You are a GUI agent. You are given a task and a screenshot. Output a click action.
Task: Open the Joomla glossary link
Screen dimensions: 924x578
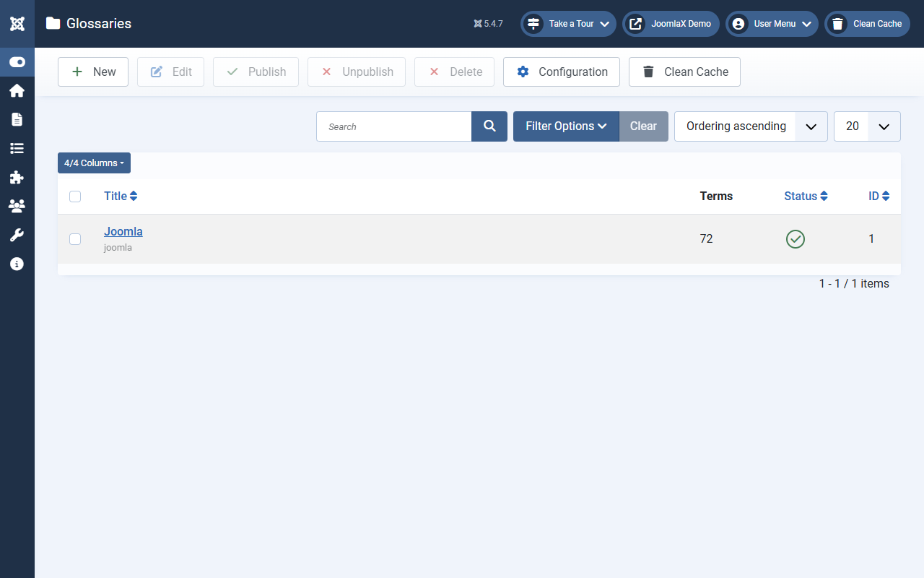point(123,232)
